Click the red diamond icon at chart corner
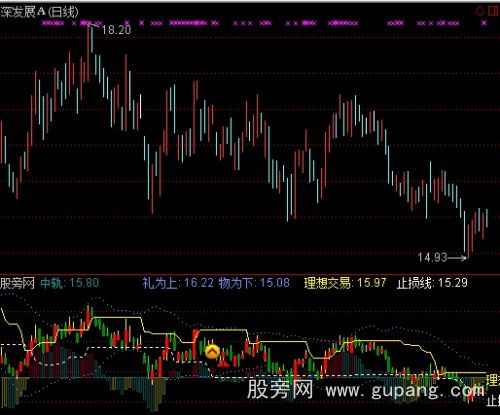This screenshot has height=415, width=500. coord(480,12)
